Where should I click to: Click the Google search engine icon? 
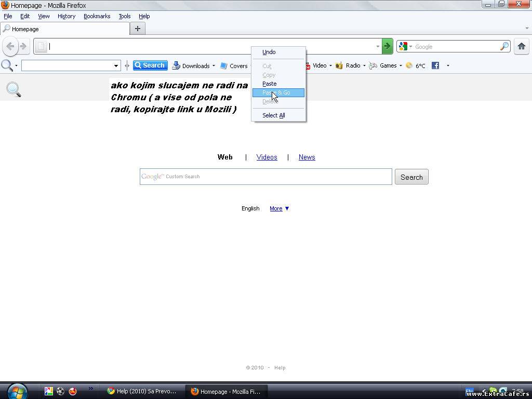[403, 46]
